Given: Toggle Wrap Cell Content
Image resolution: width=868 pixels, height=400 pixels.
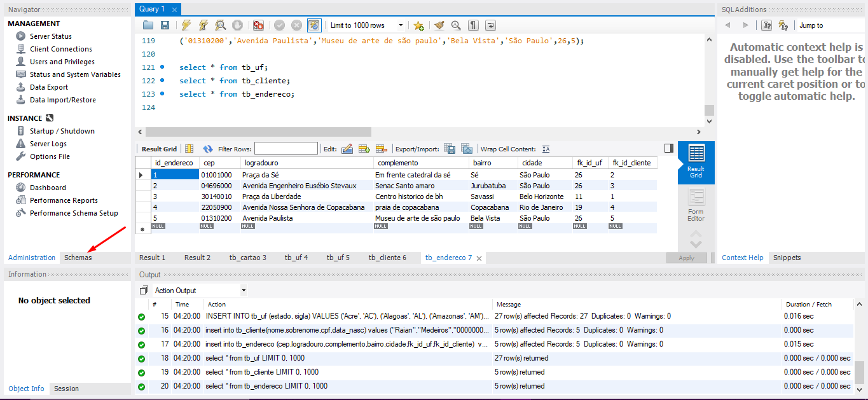Looking at the screenshot, I should tap(546, 149).
